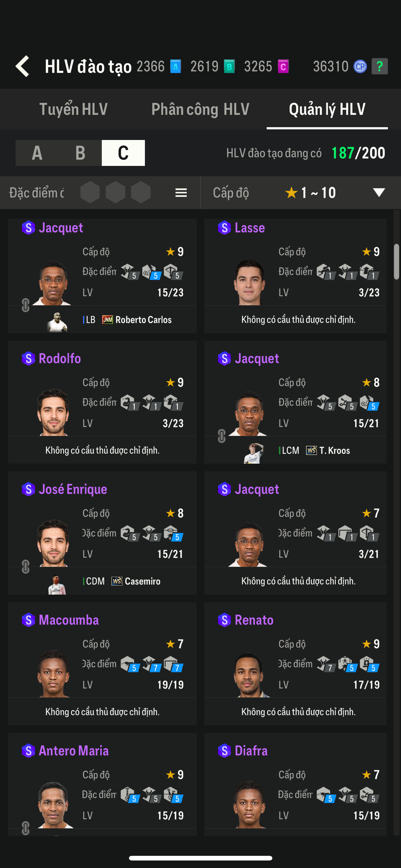The height and width of the screenshot is (868, 401).
Task: Switch to the Phân công HLV tab
Action: (200, 109)
